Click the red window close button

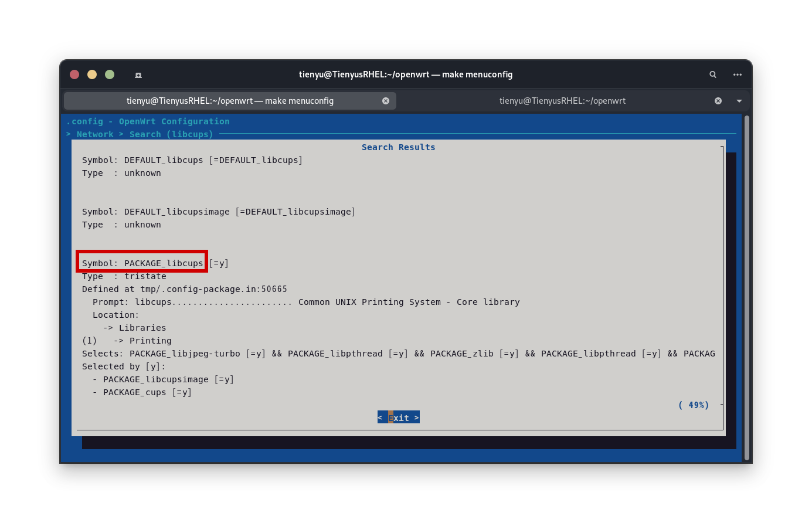click(74, 74)
